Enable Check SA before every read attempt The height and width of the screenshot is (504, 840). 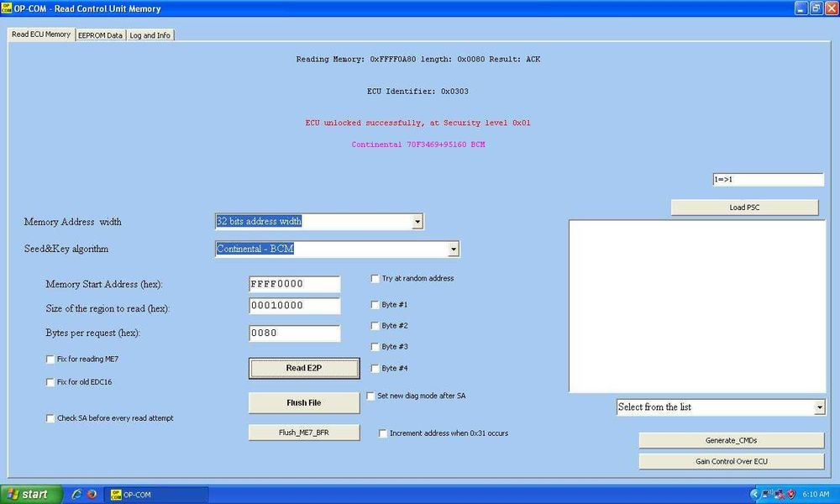pos(50,418)
